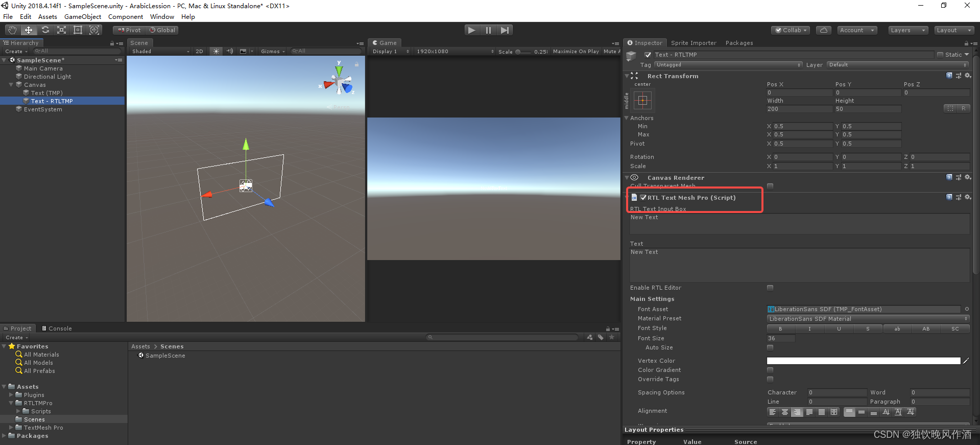Screen dimensions: 980x445
Task: Toggle the Text - RTLTMP active checkbox
Action: (x=648, y=55)
